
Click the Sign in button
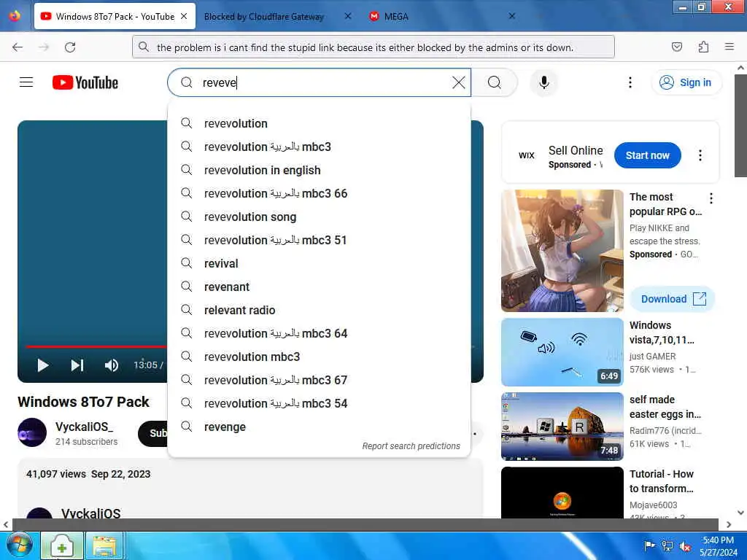coord(686,82)
